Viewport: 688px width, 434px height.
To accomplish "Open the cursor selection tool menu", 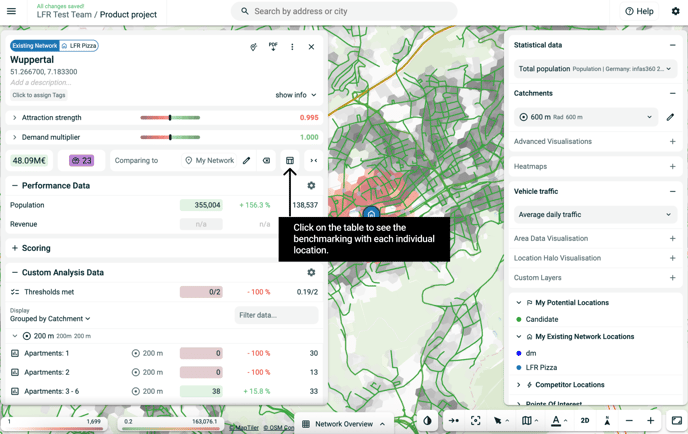I will (501, 420).
